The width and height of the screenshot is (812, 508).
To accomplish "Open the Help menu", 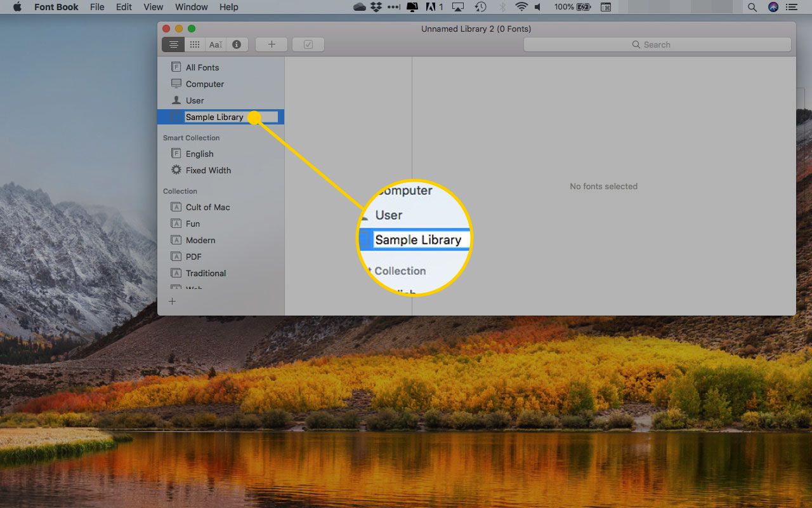I will [x=228, y=7].
